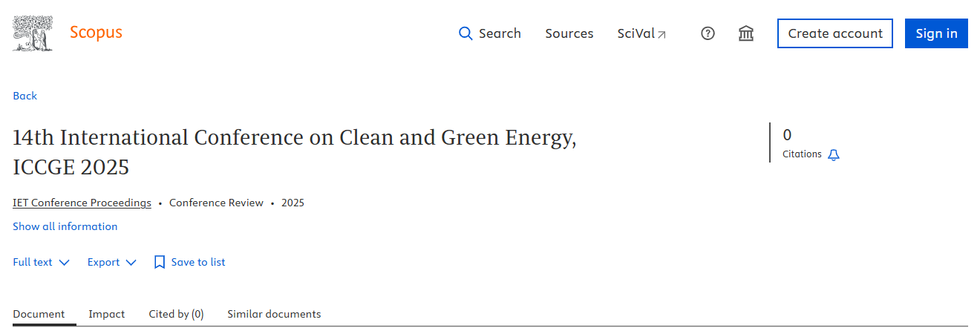Open the IET Conference Proceedings source link

82,203
